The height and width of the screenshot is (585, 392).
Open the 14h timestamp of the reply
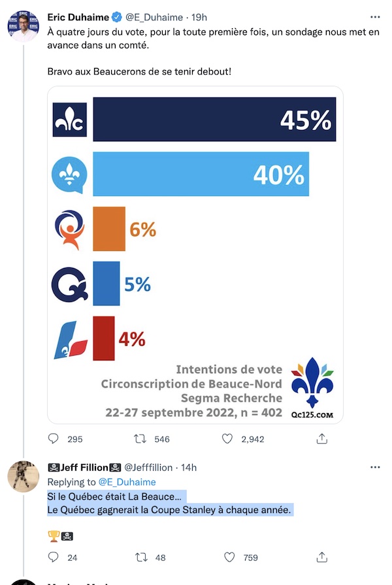coord(189,467)
